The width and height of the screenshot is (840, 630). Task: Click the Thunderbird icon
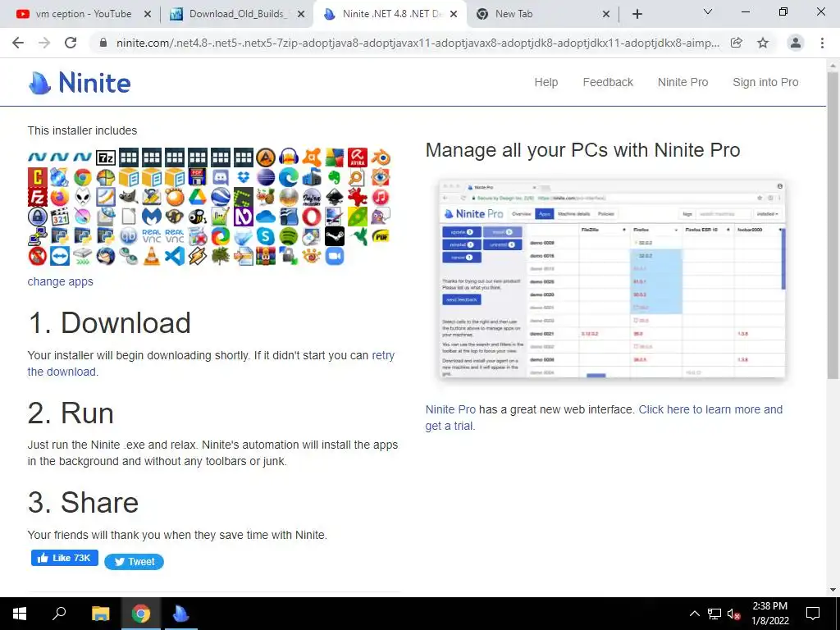point(106,256)
